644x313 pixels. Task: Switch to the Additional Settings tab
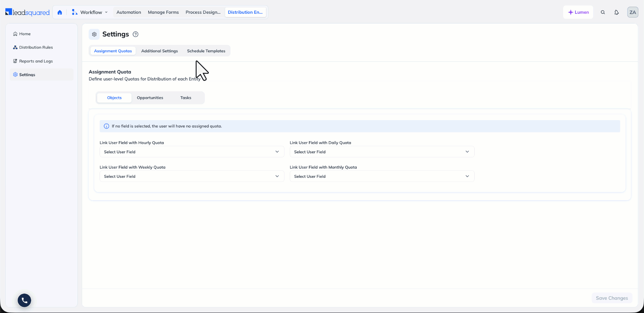pyautogui.click(x=160, y=51)
